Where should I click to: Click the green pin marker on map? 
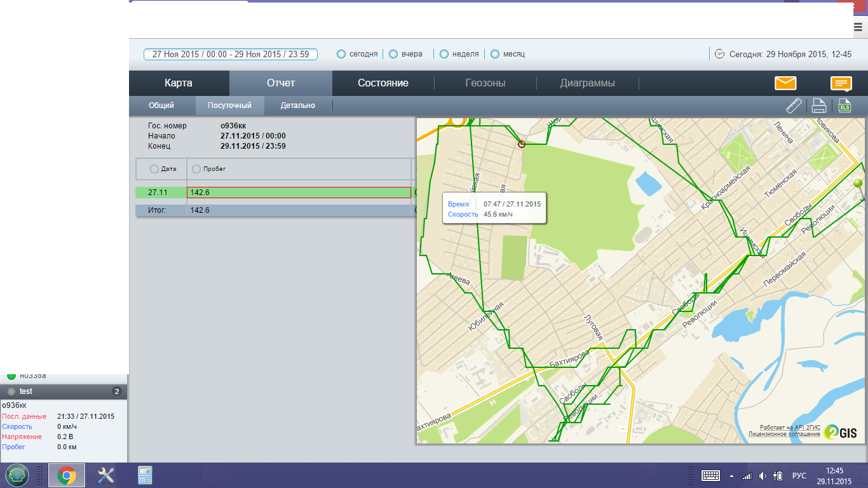coord(858,184)
